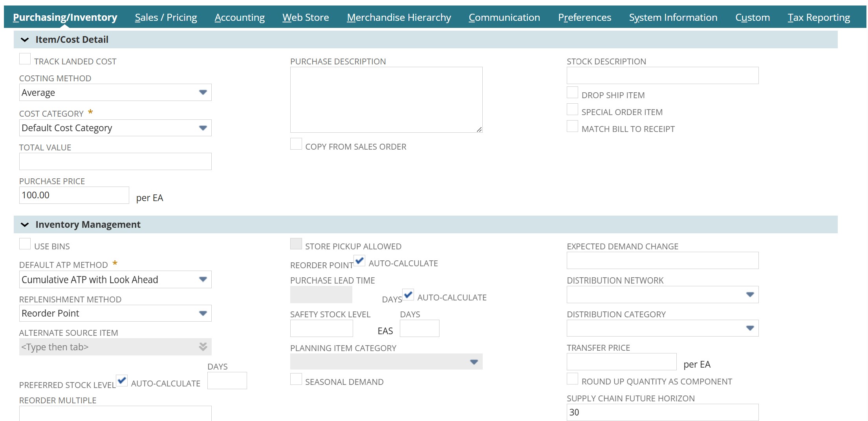Go to the Tax Reporting tab
Screen dimensions: 868x421
[x=819, y=17]
